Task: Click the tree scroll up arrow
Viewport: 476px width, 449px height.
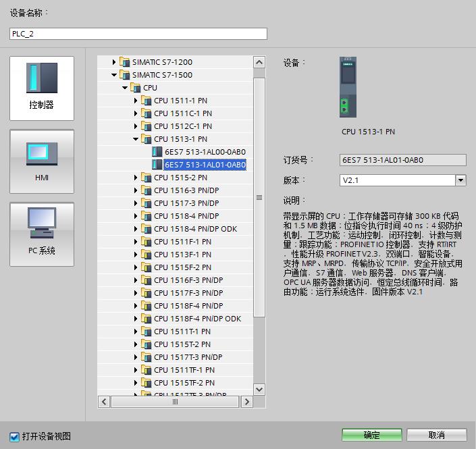Action: [x=259, y=62]
